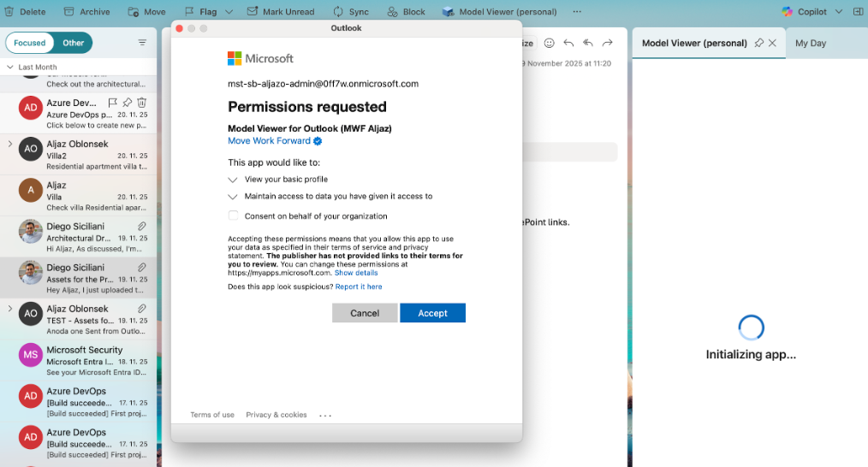The width and height of the screenshot is (868, 467).
Task: Click the Accept button
Action: click(432, 313)
